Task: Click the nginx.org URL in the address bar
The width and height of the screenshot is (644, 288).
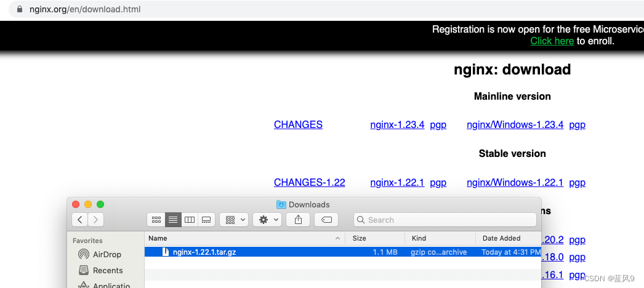Action: (x=85, y=9)
